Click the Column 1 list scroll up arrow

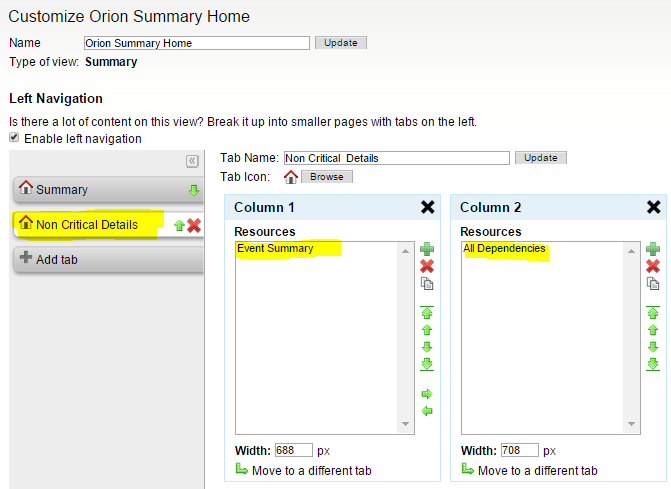pos(406,251)
